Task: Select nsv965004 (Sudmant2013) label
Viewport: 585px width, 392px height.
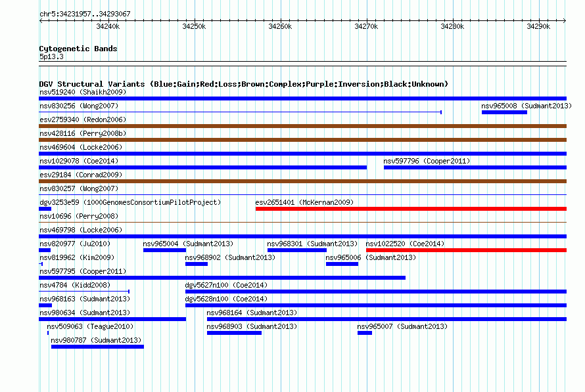Action: coord(188,244)
